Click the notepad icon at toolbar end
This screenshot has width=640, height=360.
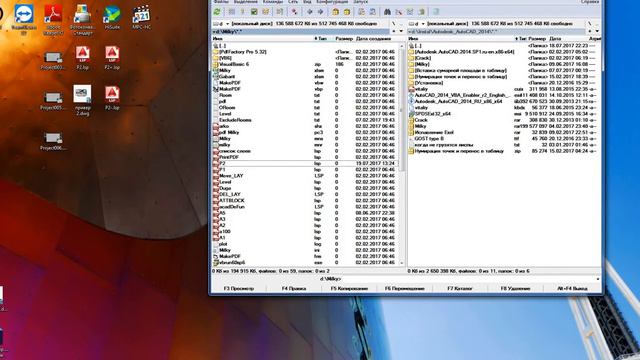pos(436,12)
